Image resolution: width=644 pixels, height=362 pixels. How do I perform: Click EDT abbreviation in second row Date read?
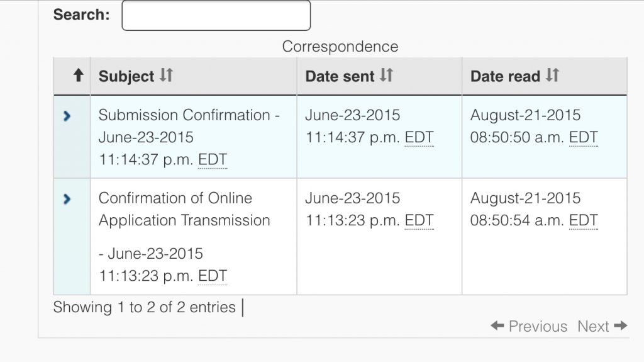tap(583, 220)
